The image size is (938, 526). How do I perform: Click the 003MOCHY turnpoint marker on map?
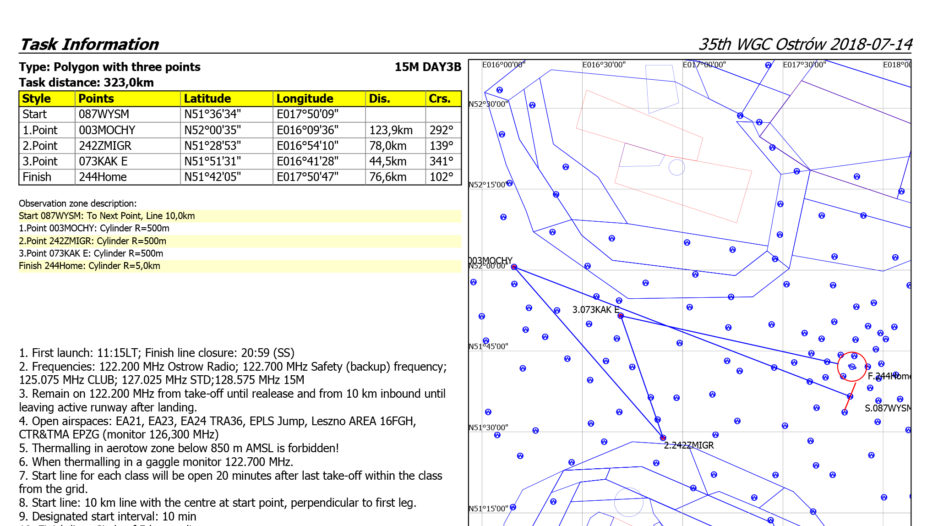point(513,268)
